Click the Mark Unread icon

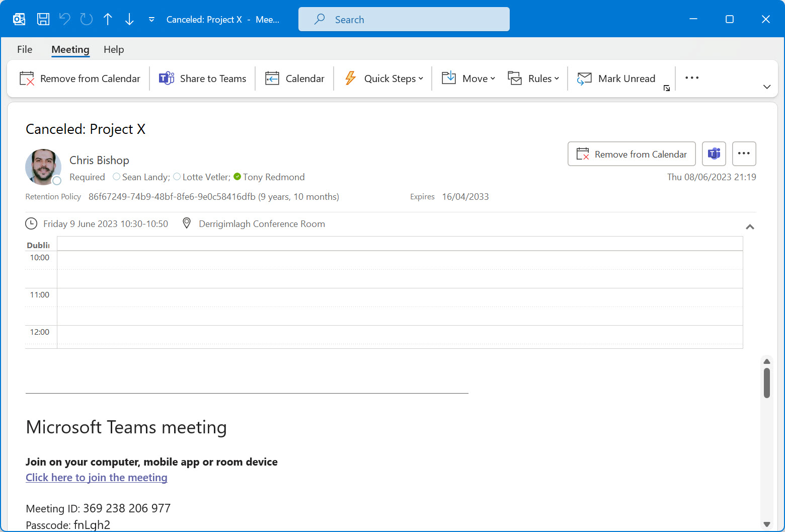[x=584, y=78]
